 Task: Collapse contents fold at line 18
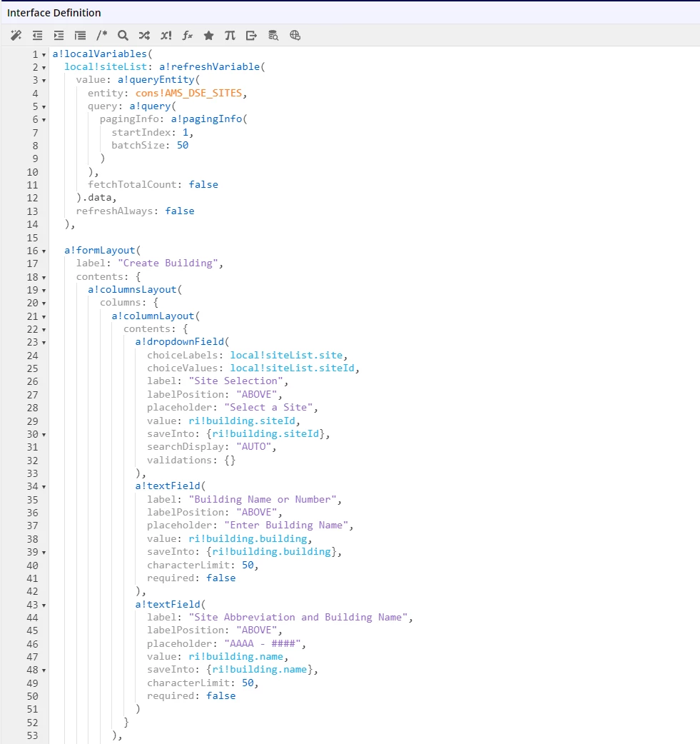click(44, 278)
